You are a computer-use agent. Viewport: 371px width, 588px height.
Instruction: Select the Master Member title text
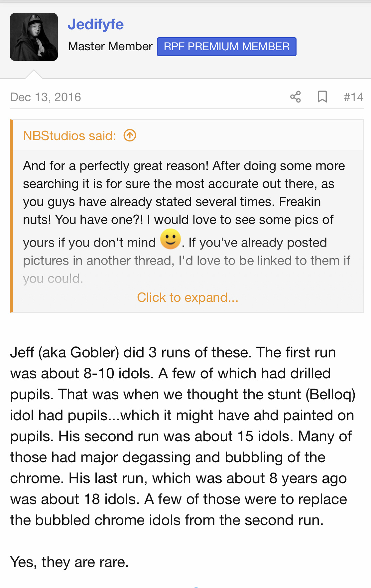[110, 46]
